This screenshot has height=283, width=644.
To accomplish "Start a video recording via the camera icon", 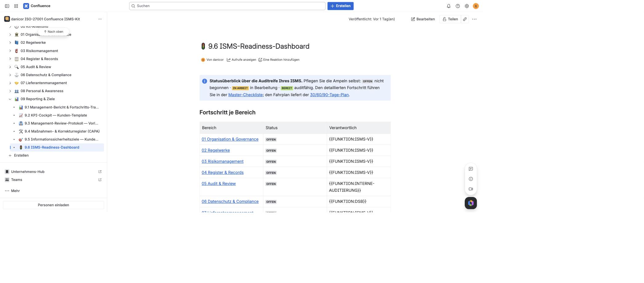I will pos(471,189).
